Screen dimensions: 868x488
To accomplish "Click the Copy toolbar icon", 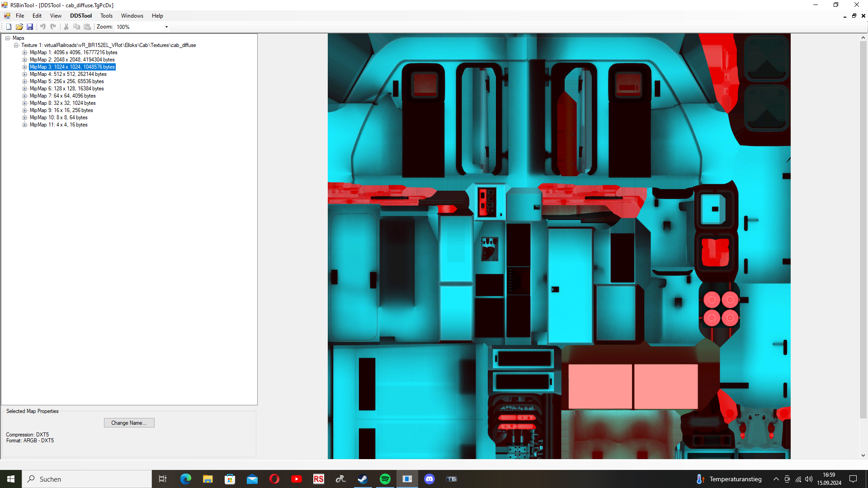I will pyautogui.click(x=76, y=27).
